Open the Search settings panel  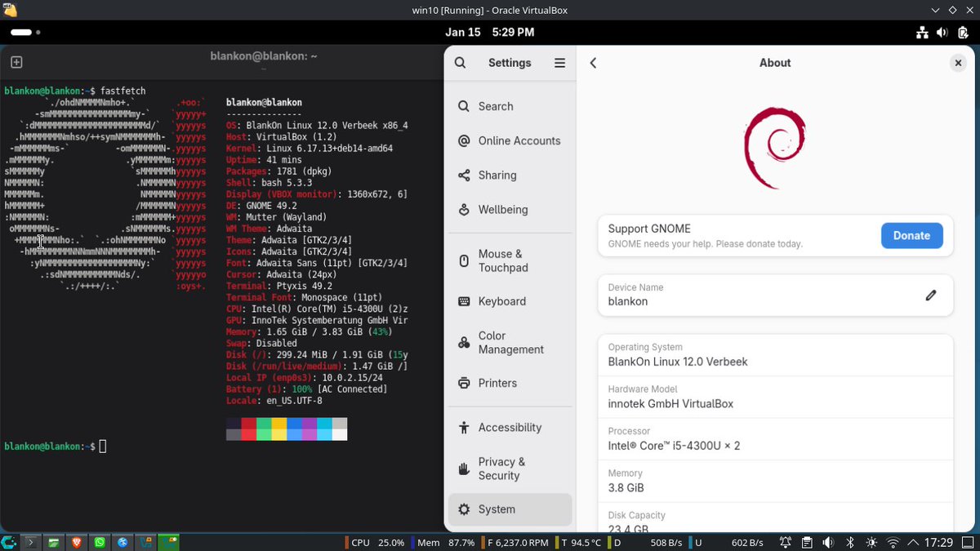pyautogui.click(x=510, y=106)
